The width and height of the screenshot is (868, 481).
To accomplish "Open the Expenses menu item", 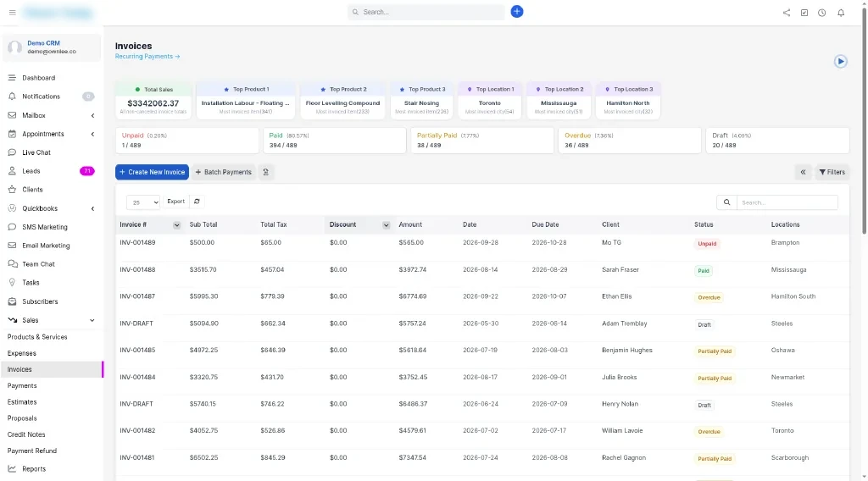I will 21,353.
